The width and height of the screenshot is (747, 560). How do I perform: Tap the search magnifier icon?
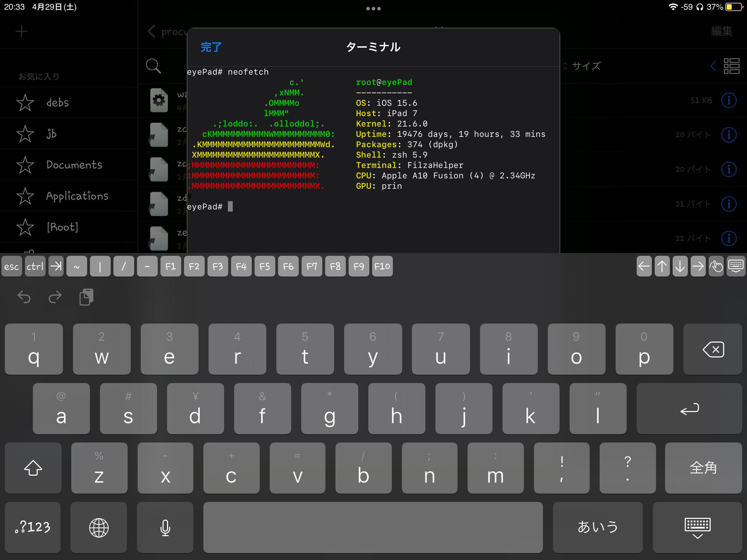click(x=153, y=66)
